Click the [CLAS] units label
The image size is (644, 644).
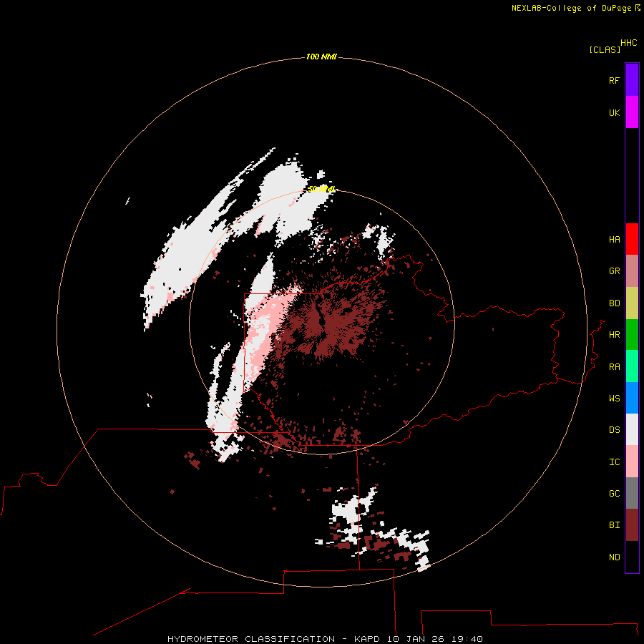click(x=605, y=49)
